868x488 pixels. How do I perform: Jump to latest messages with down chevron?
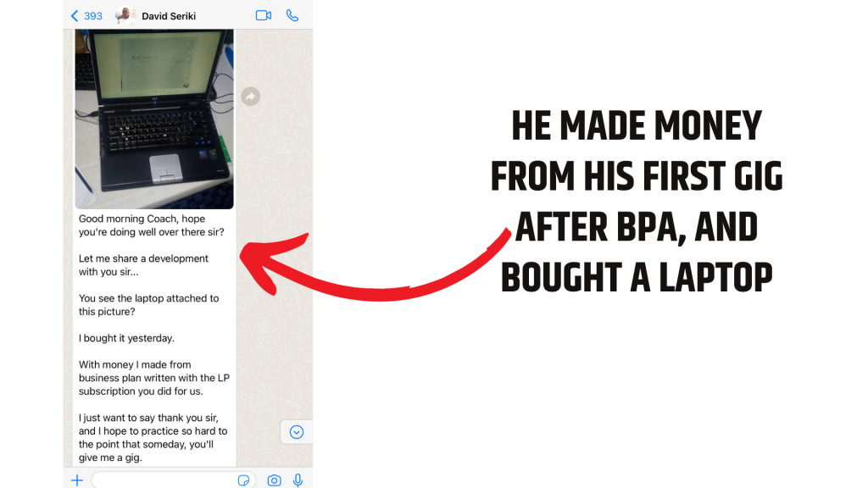click(x=297, y=432)
